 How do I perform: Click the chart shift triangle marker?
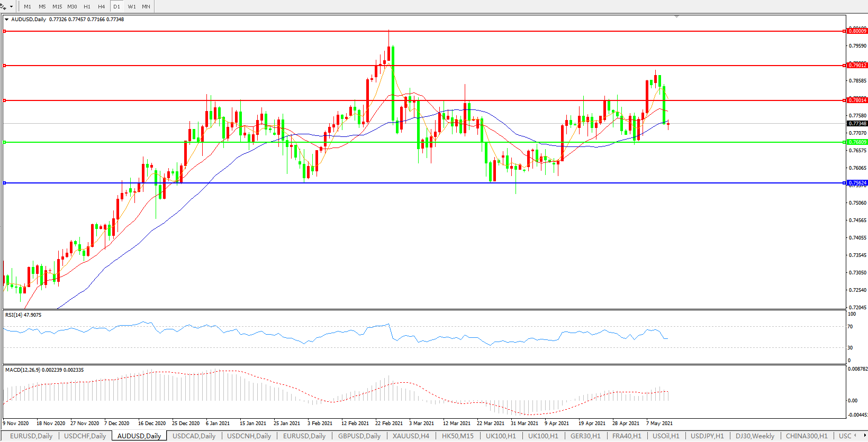[676, 17]
